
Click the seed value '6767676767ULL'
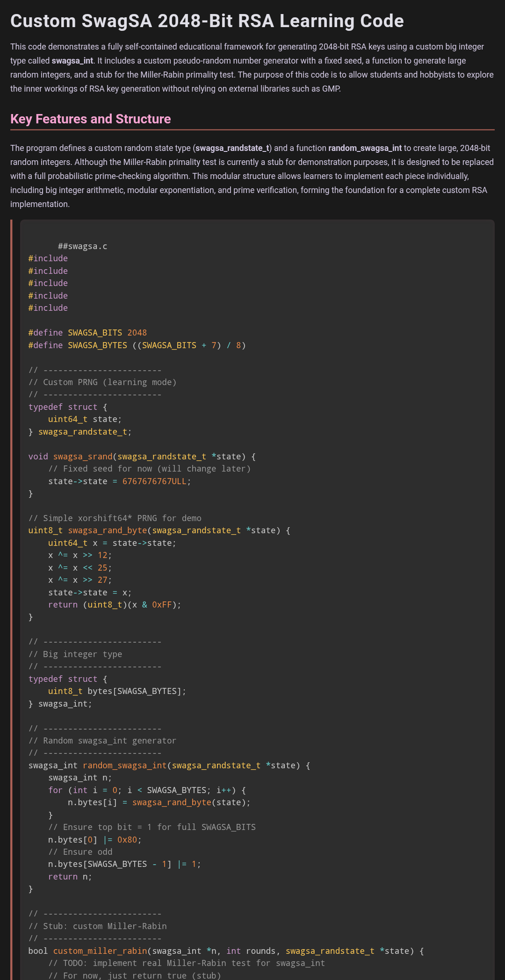click(154, 481)
